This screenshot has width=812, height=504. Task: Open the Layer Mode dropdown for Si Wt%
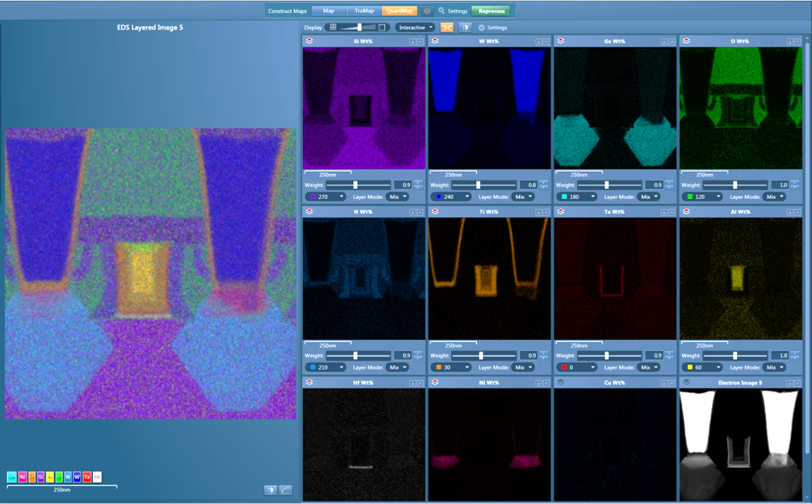tap(397, 197)
